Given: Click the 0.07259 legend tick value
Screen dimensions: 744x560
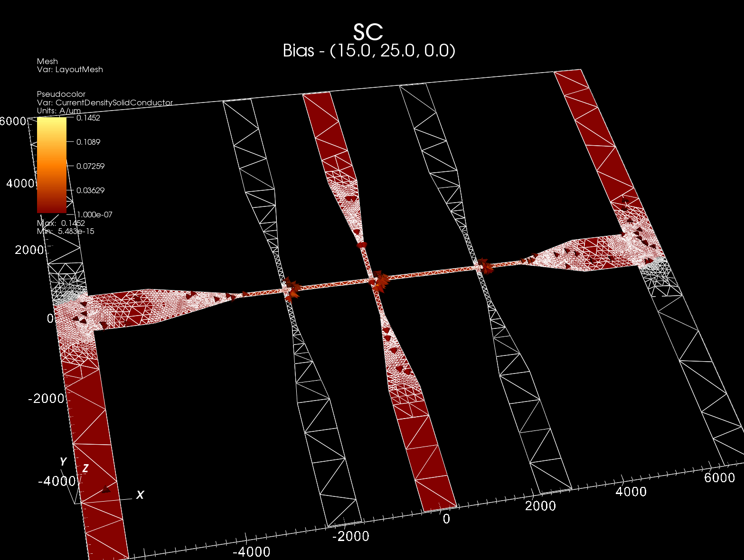Looking at the screenshot, I should click(x=90, y=166).
